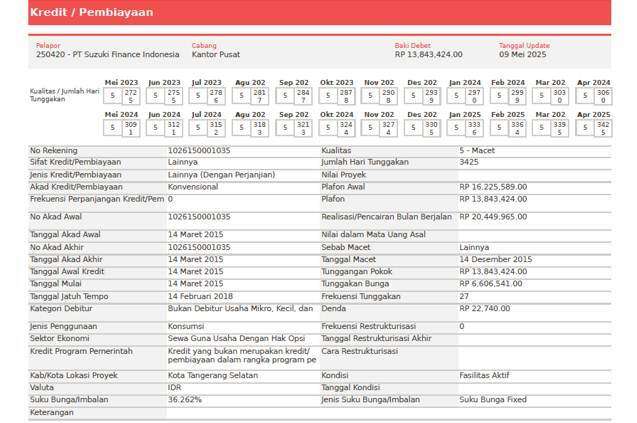
Task: Select the days box under Apr 2025
Action: click(603, 128)
